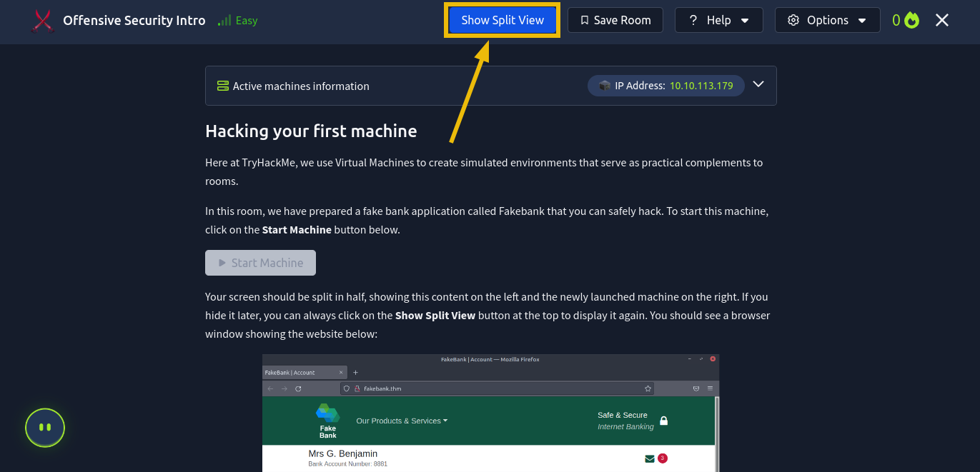Open the Help dropdown menu
The width and height of the screenshot is (980, 472).
(718, 20)
